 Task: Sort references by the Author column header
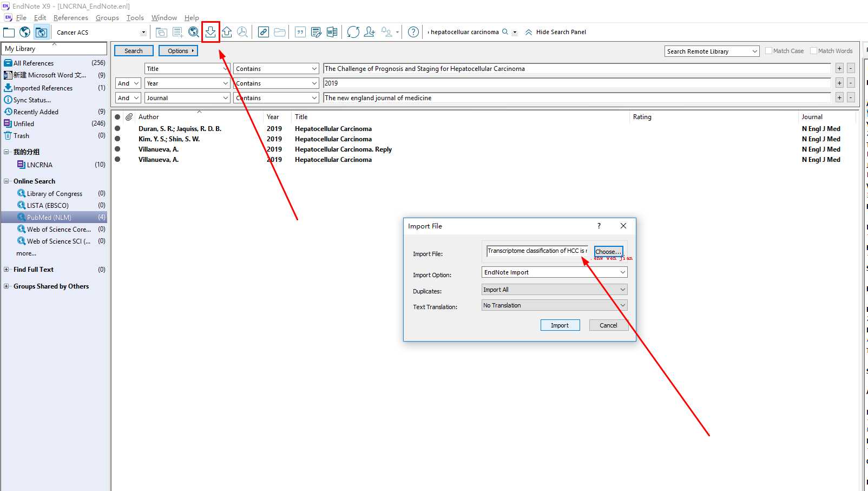point(148,117)
